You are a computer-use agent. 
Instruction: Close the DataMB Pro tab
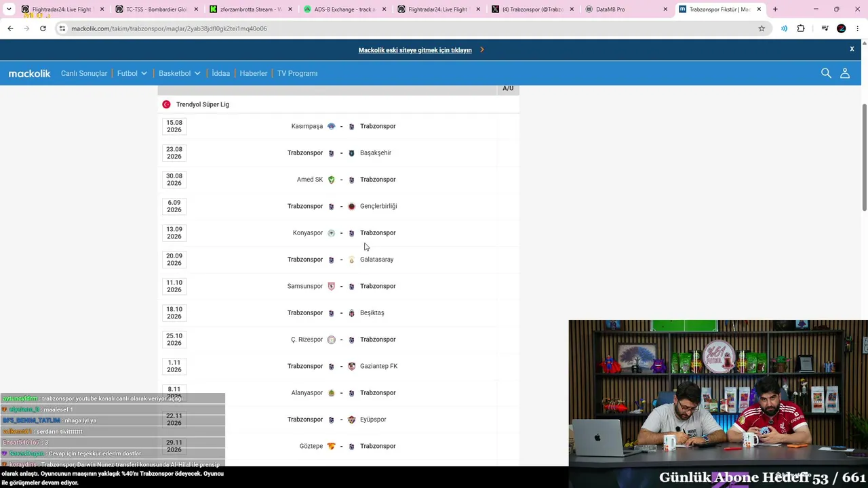pyautogui.click(x=665, y=9)
